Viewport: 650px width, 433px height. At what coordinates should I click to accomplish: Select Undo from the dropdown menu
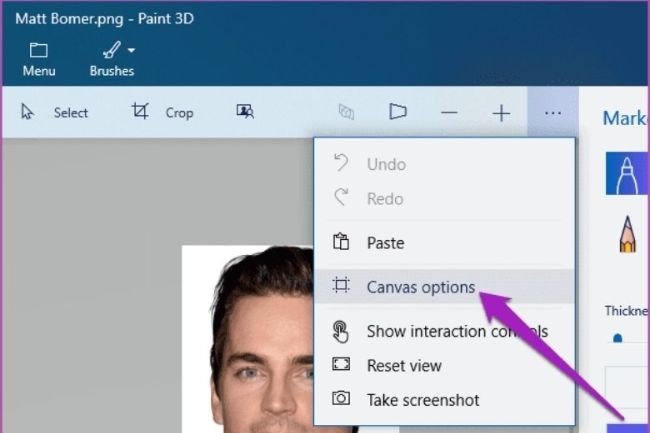386,164
